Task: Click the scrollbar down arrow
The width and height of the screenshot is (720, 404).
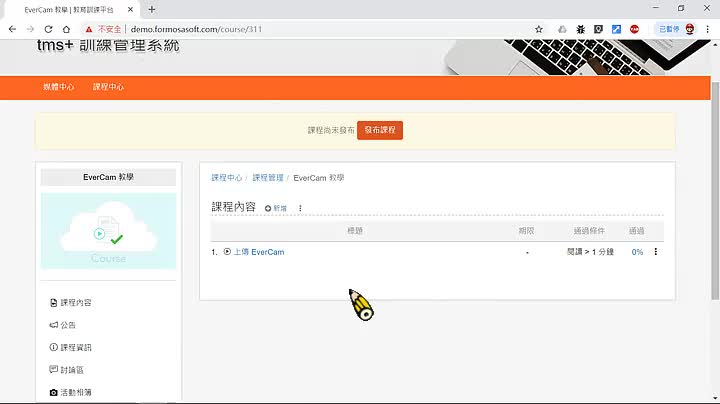Action: [x=715, y=398]
